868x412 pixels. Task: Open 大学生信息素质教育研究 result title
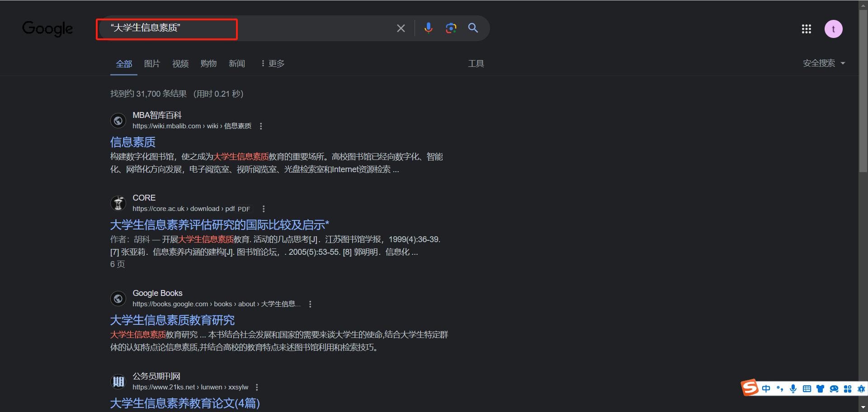pos(172,320)
